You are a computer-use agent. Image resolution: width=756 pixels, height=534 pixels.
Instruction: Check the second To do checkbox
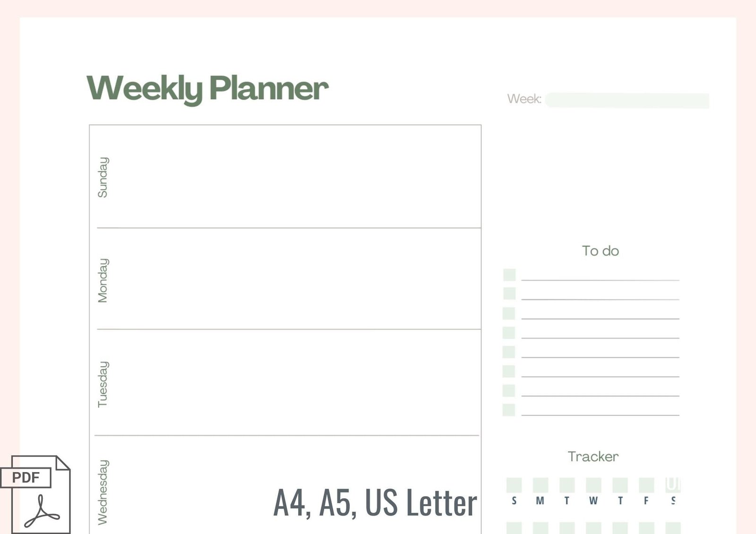(x=509, y=294)
